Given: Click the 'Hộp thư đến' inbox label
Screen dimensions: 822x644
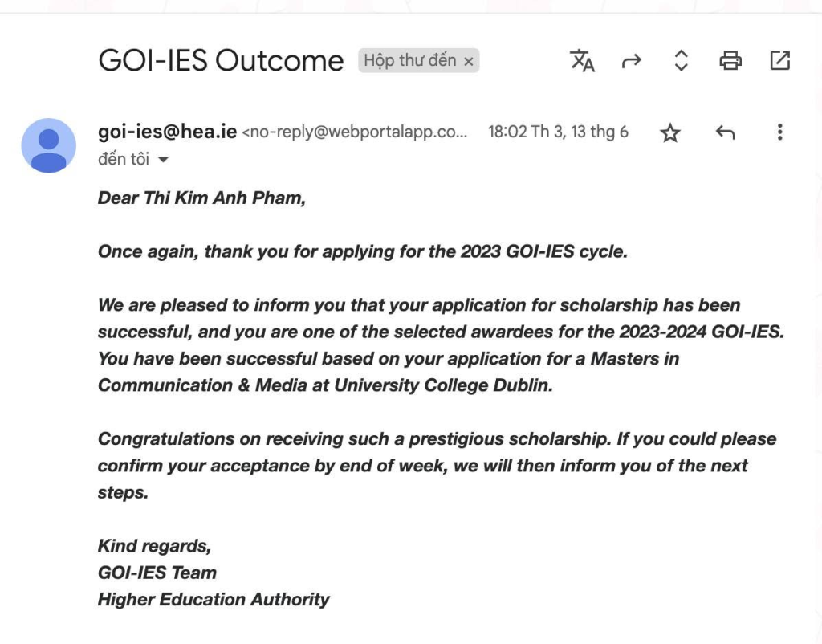Looking at the screenshot, I should [x=410, y=60].
